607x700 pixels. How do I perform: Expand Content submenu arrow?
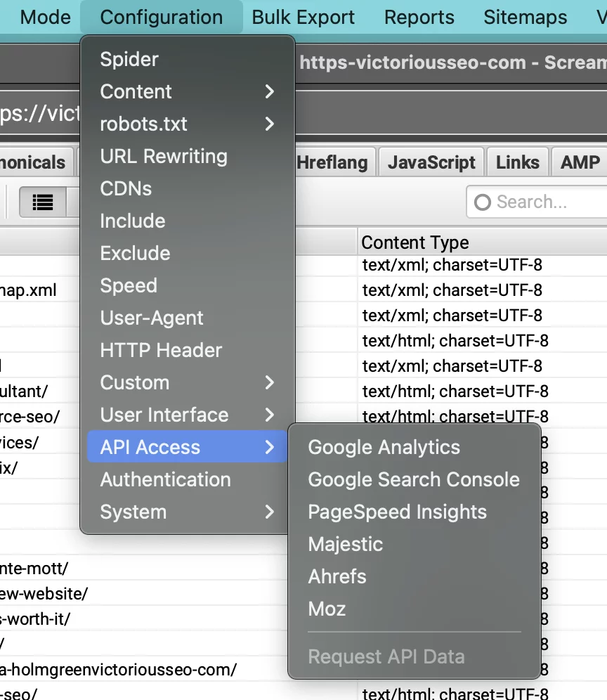click(x=269, y=91)
